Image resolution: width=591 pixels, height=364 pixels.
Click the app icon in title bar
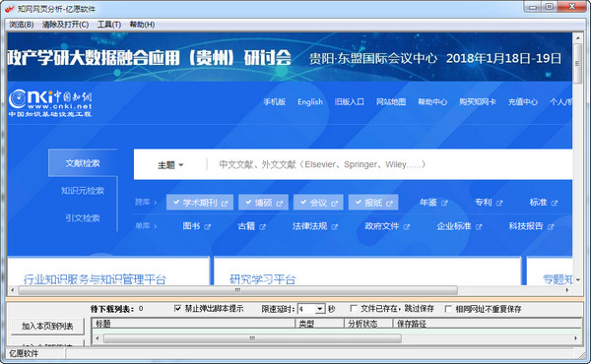(10, 8)
